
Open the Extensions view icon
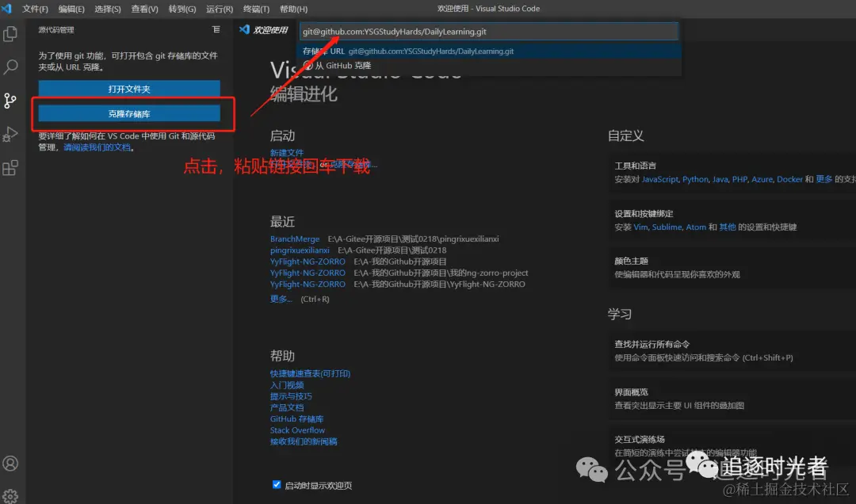point(10,168)
